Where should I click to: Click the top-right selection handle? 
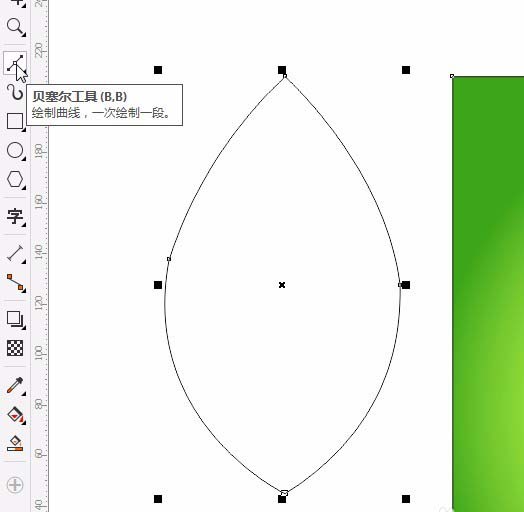406,70
